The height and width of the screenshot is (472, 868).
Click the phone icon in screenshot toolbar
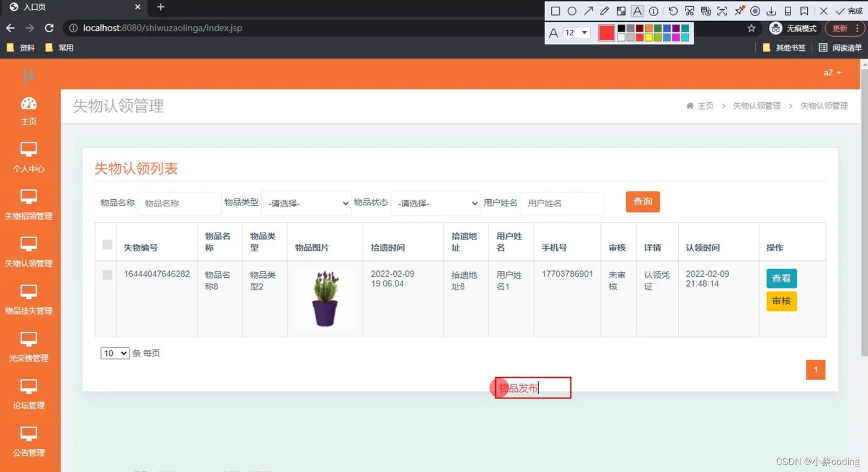[x=788, y=11]
